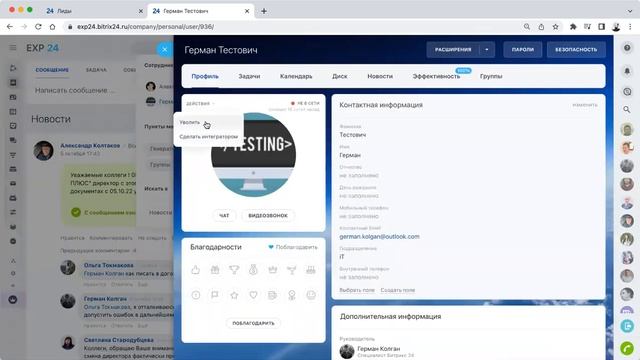Open the hamburger menu beside EXP 24
The height and width of the screenshot is (360, 640).
[13, 48]
